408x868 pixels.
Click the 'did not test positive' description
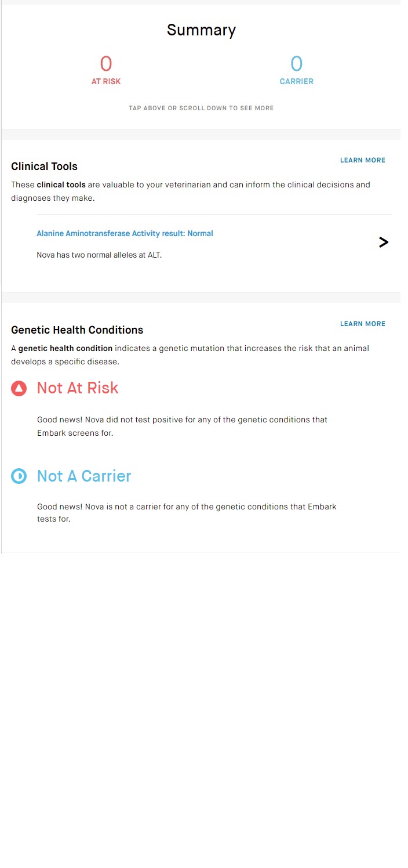[x=182, y=426]
